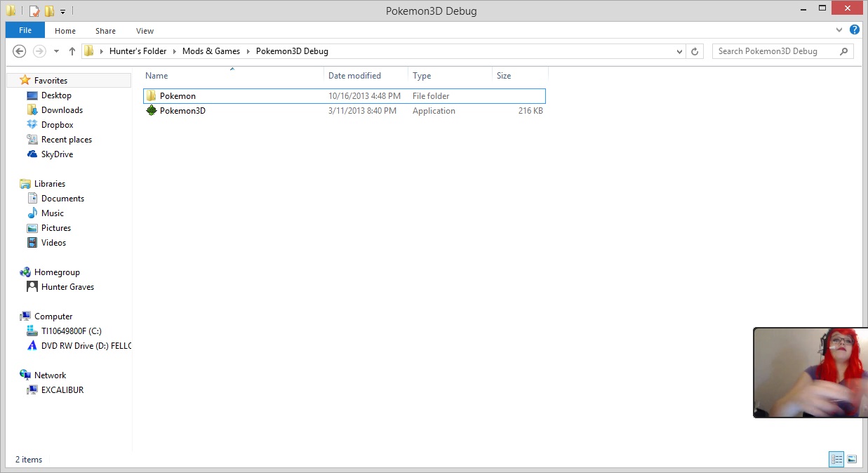Switch to the View ribbon tab
Image resolution: width=868 pixels, height=473 pixels.
pyautogui.click(x=145, y=31)
